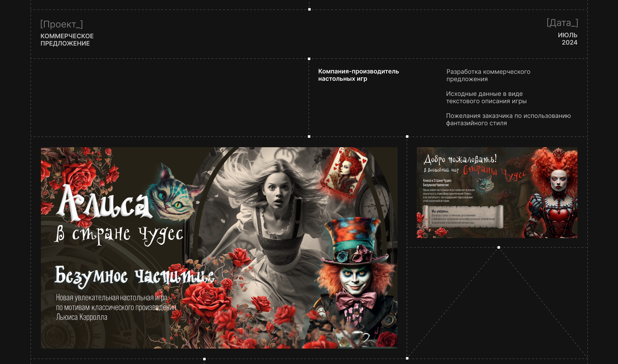Click the '[Проект_]' heading label

[62, 24]
